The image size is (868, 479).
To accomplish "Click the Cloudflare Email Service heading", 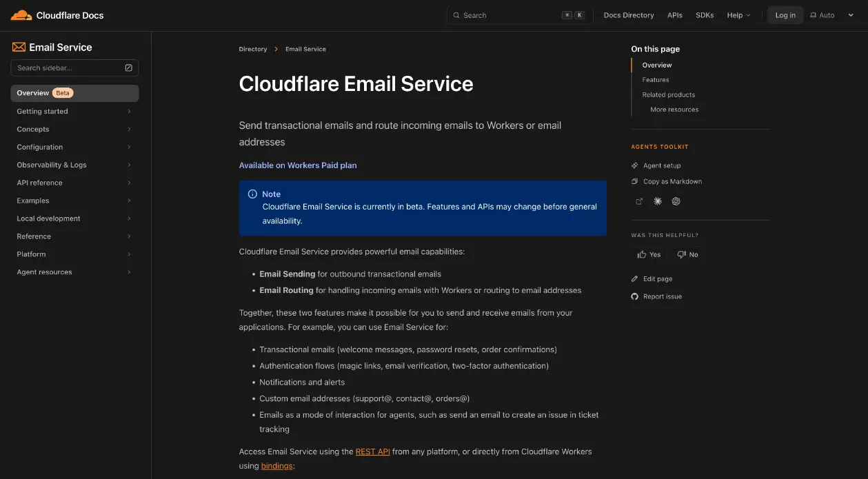I will point(356,83).
